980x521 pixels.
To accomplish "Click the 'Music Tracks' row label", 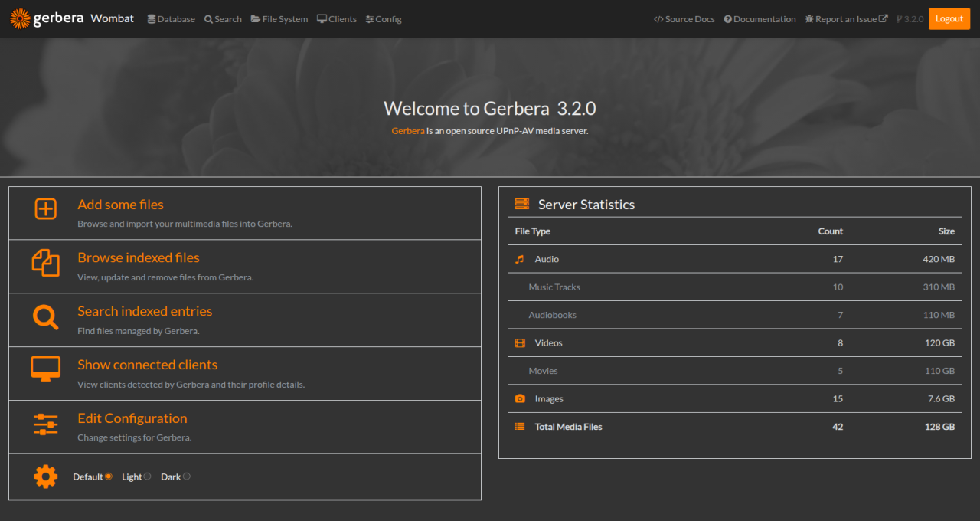I will [x=554, y=287].
